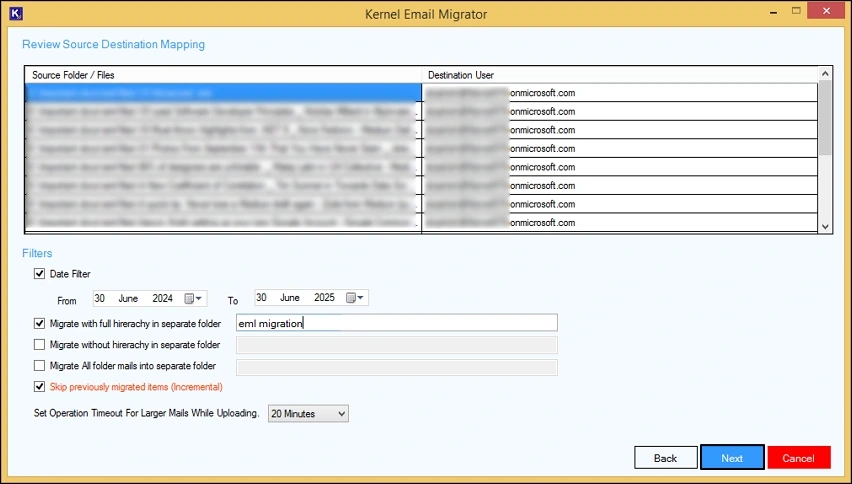
Task: Click the Source Folder / Files column header
Action: point(223,75)
